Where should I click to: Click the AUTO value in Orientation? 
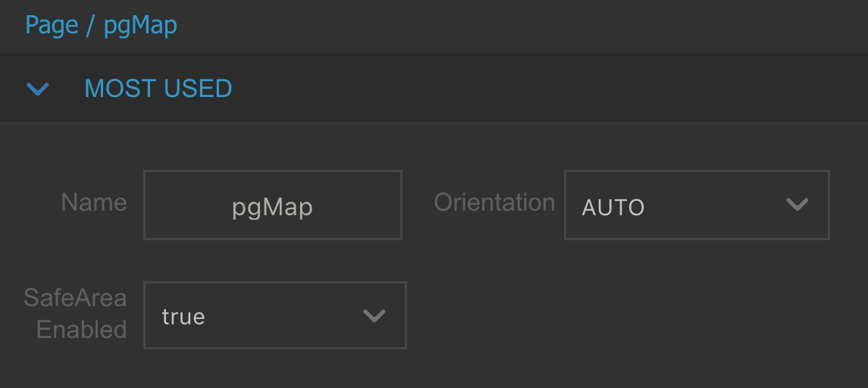pyautogui.click(x=613, y=208)
